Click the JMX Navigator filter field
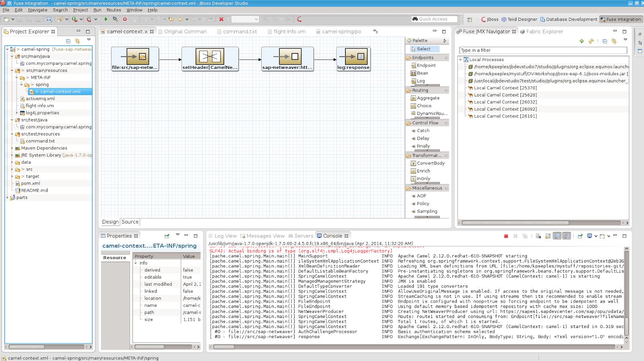 click(x=543, y=50)
